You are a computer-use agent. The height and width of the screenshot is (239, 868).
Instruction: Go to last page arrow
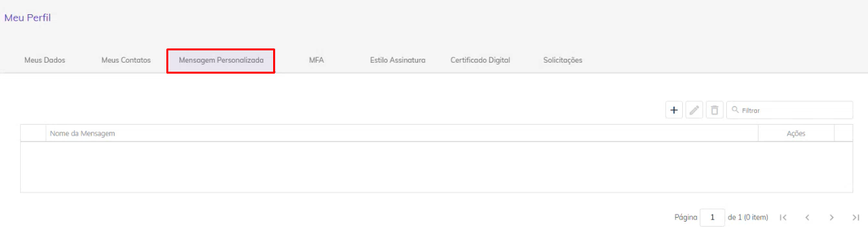pos(856,218)
